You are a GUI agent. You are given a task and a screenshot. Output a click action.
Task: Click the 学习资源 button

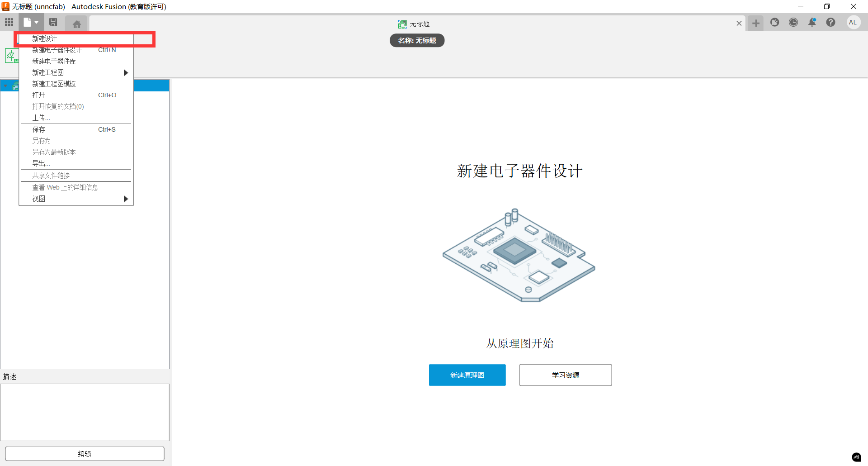coord(565,375)
